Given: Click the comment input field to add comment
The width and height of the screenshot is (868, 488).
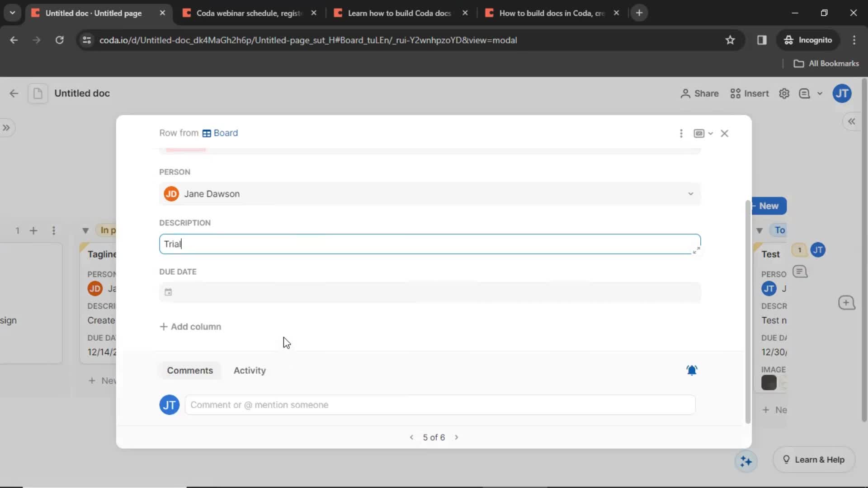Looking at the screenshot, I should (x=440, y=404).
